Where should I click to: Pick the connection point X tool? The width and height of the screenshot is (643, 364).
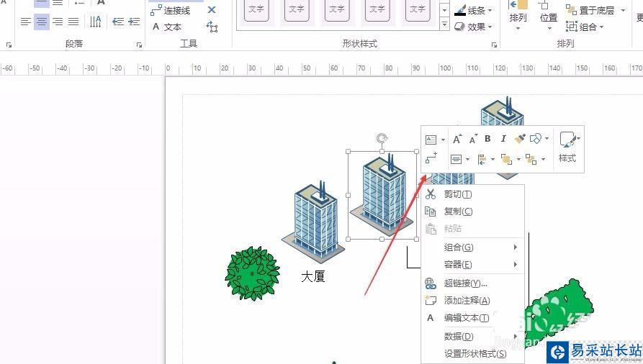212,10
